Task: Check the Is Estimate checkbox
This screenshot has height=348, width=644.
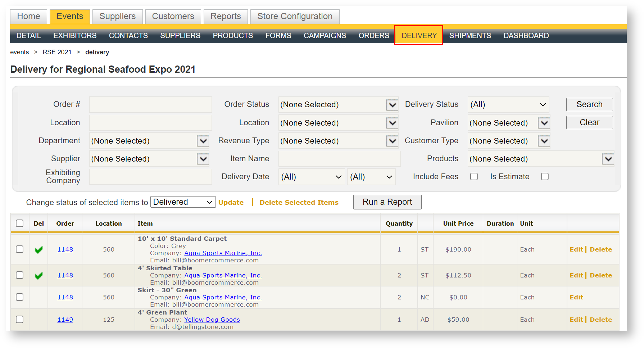Action: coord(545,177)
